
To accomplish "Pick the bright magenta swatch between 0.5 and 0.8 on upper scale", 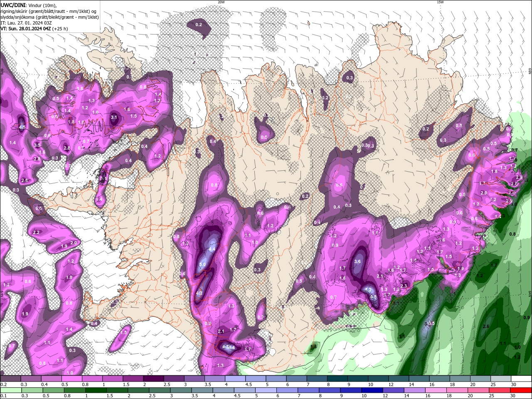I will coord(71,379).
